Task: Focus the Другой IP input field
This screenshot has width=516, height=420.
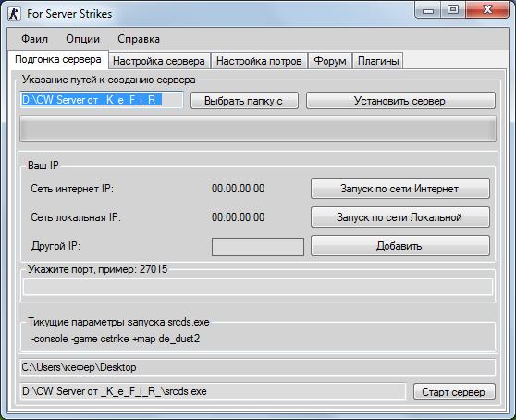Action: (258, 247)
